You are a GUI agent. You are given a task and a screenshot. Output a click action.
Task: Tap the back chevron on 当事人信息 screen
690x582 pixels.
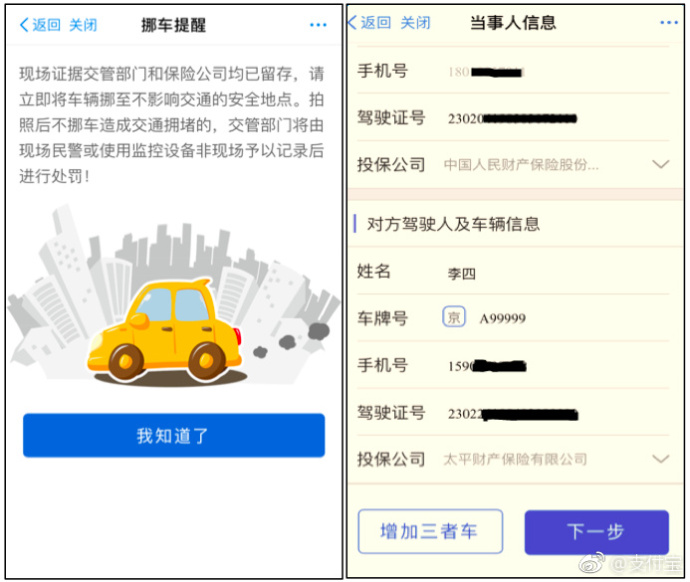352,22
